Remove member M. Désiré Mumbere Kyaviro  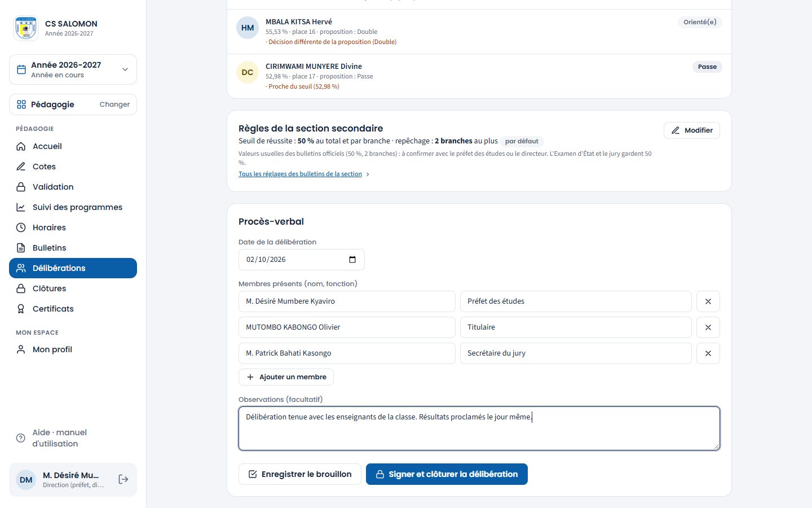click(x=708, y=301)
